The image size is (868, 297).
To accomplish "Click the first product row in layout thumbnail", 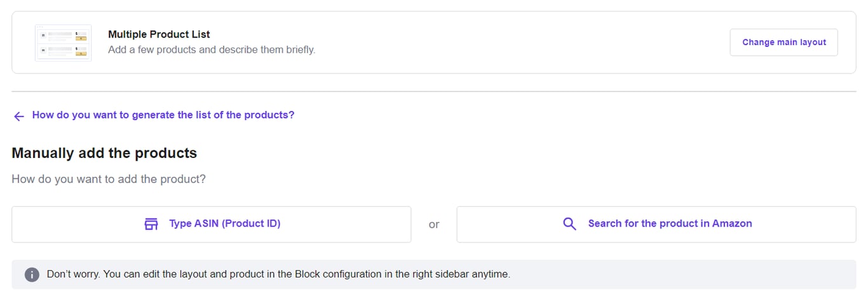I will click(57, 36).
